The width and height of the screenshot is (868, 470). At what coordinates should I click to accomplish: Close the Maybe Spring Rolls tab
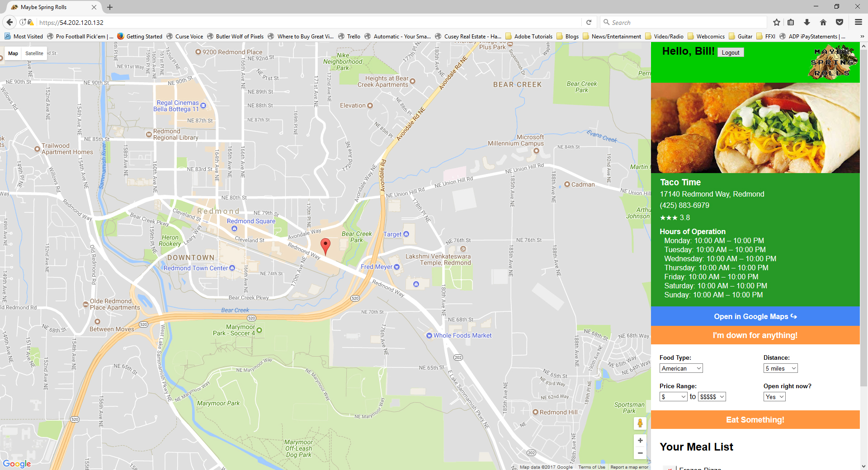pos(94,7)
